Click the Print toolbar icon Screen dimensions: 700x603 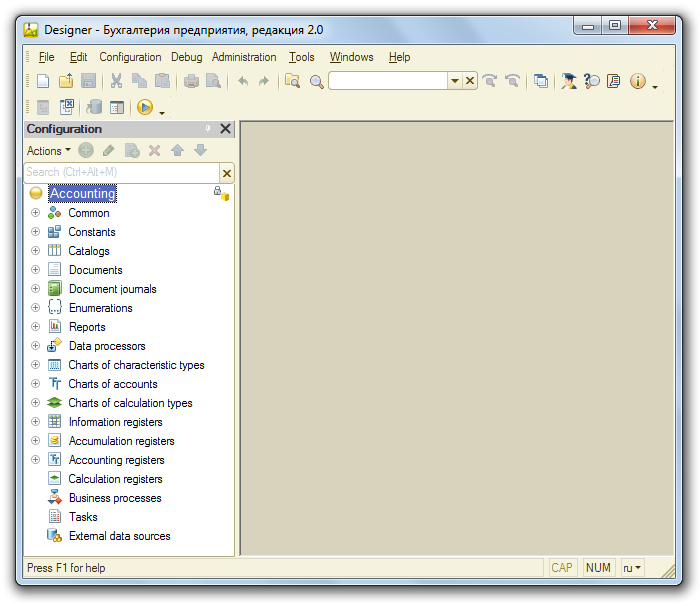point(191,81)
